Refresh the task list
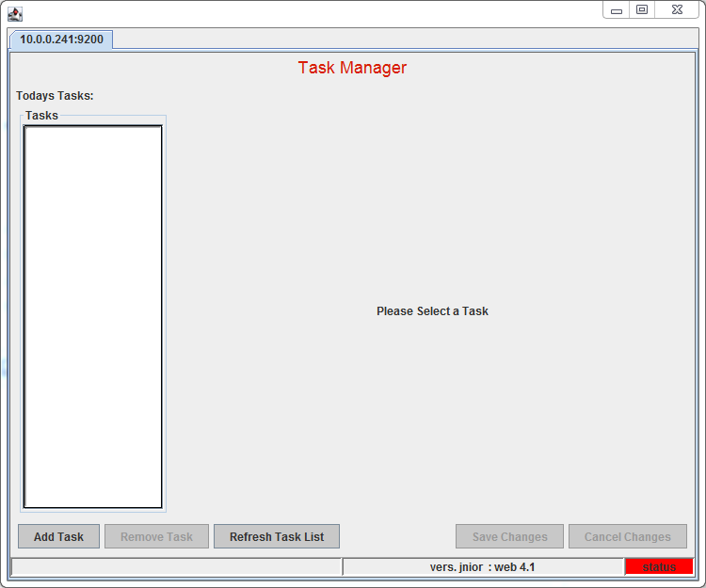Viewport: 706px width, 588px height. pos(277,536)
